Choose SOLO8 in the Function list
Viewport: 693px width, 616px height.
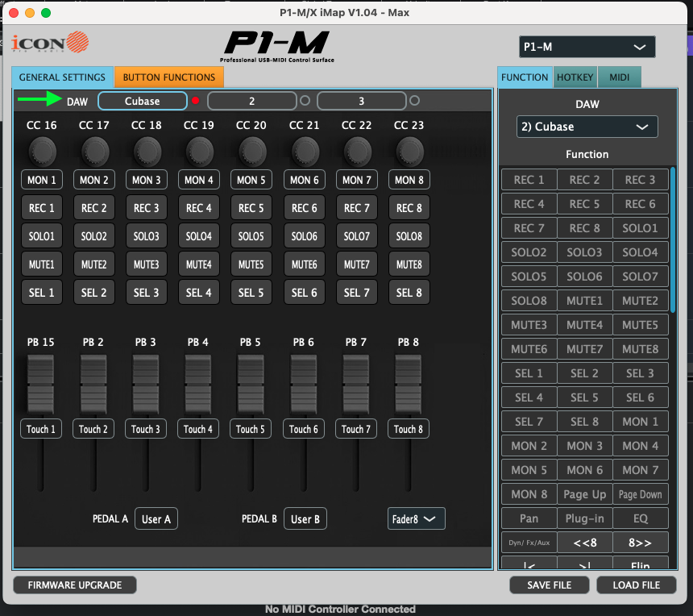(529, 301)
